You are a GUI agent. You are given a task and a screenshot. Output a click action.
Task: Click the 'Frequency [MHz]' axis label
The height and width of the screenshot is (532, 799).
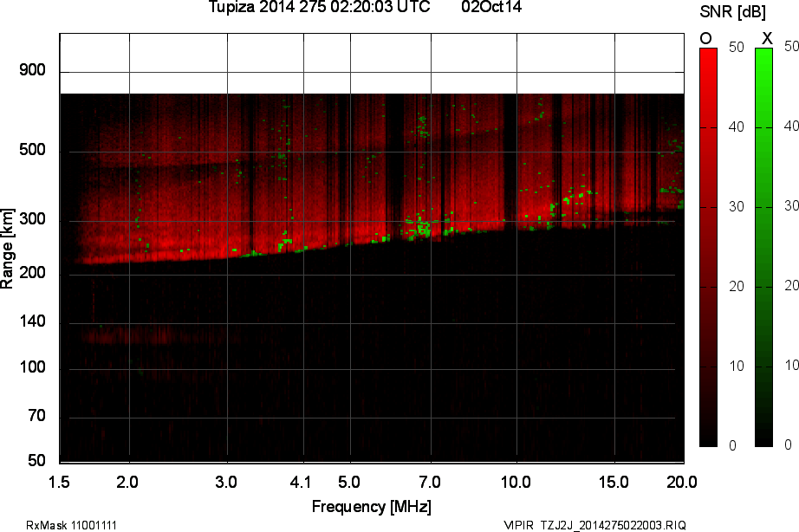(371, 506)
